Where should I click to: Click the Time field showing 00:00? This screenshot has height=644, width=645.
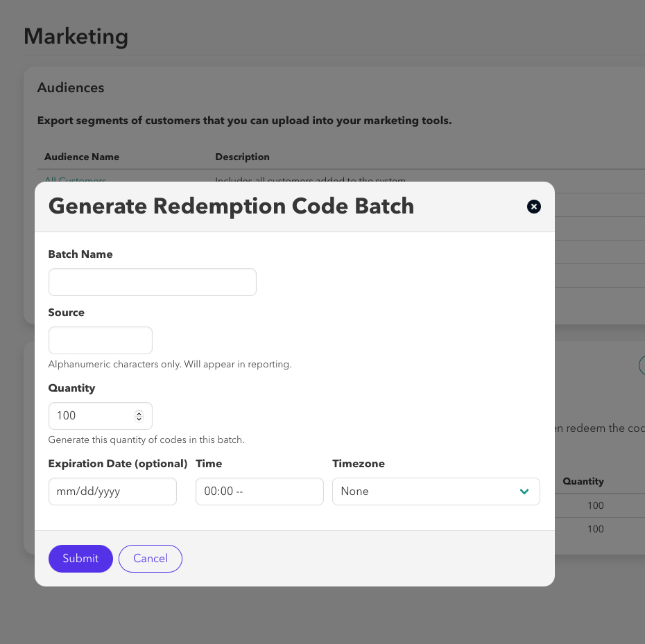(259, 491)
